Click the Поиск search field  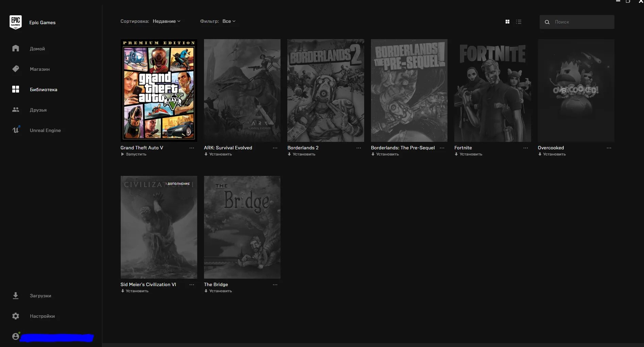pos(577,22)
